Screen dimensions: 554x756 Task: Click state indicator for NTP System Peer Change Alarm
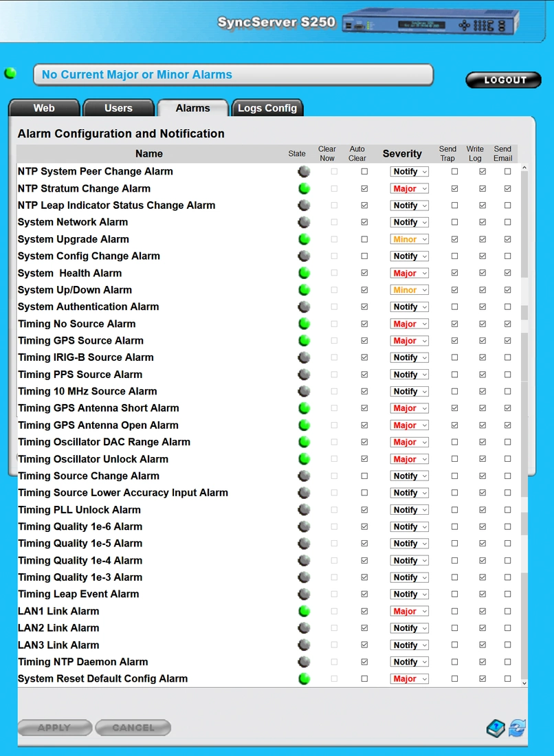(304, 172)
